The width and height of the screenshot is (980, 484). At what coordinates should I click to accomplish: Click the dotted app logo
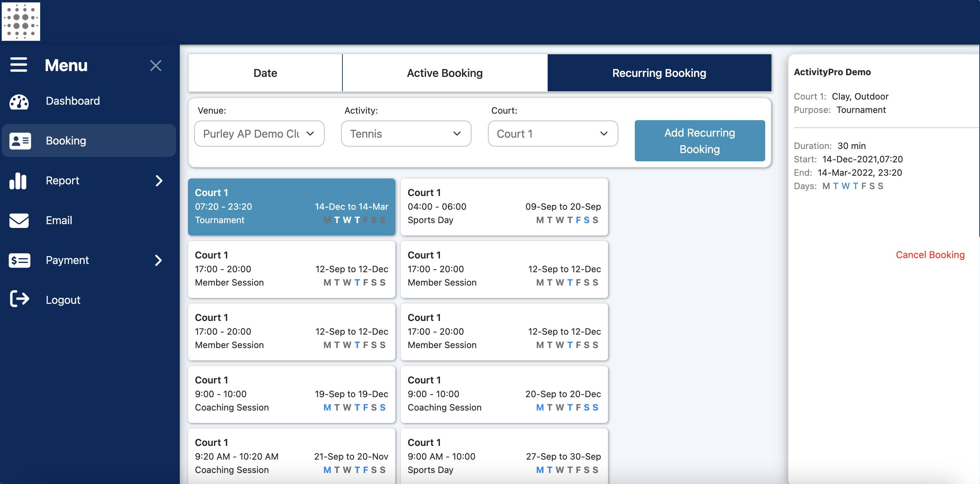click(x=21, y=21)
